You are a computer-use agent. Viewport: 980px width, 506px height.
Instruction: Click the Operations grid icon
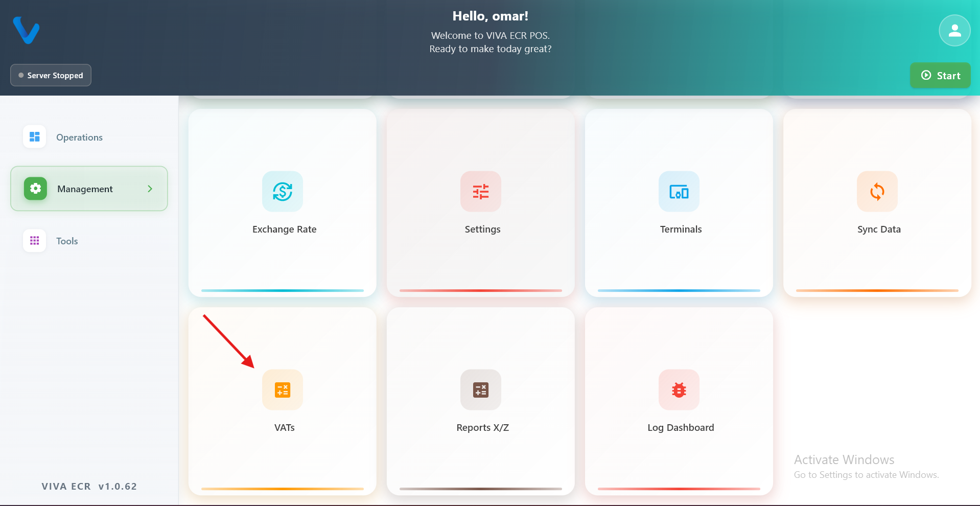(x=35, y=137)
